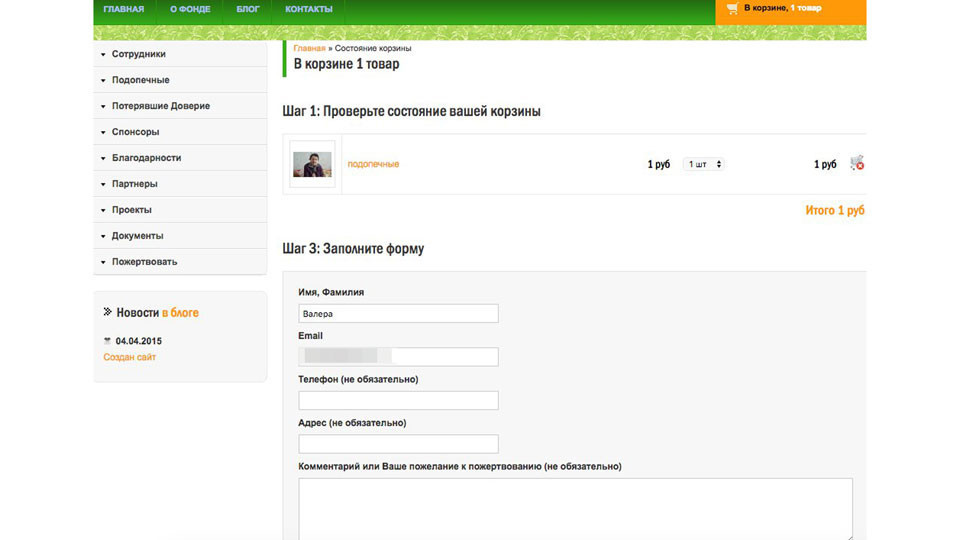
Task: Open the 'Создан сайт' blog post
Action: 129,357
